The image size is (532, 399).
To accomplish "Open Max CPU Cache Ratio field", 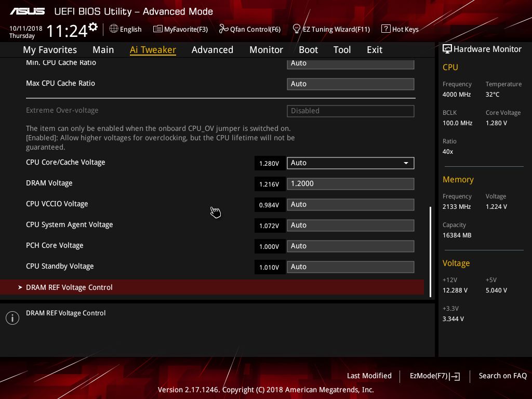I will (x=351, y=84).
